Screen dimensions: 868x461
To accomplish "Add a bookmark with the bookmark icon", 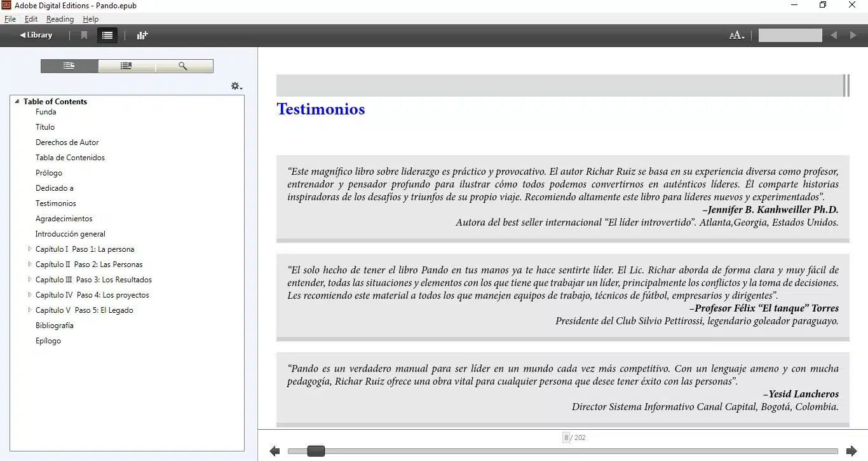I will pos(84,36).
